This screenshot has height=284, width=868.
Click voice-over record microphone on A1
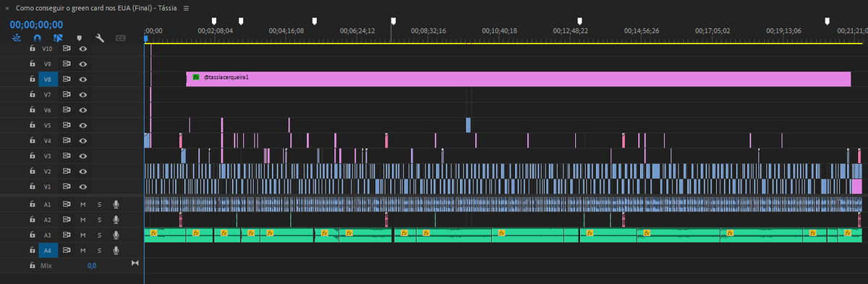click(116, 204)
